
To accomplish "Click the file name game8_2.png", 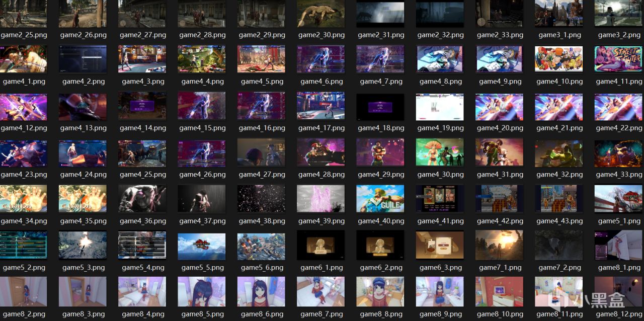I will [x=23, y=314].
